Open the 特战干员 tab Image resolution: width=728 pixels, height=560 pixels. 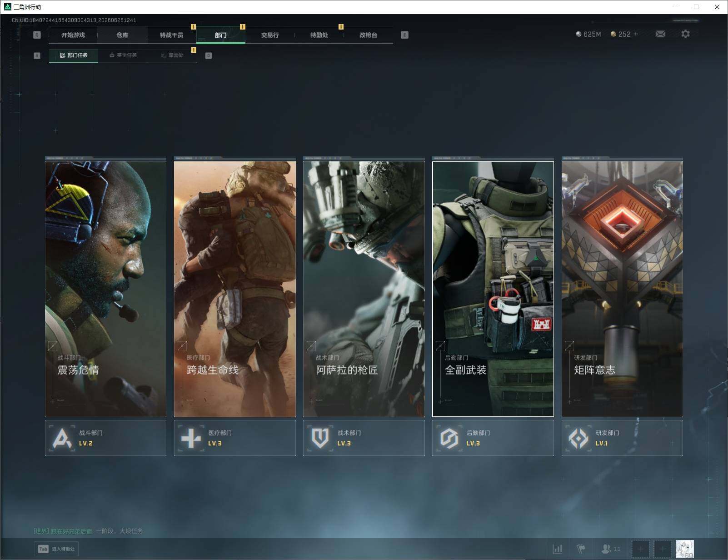tap(171, 35)
